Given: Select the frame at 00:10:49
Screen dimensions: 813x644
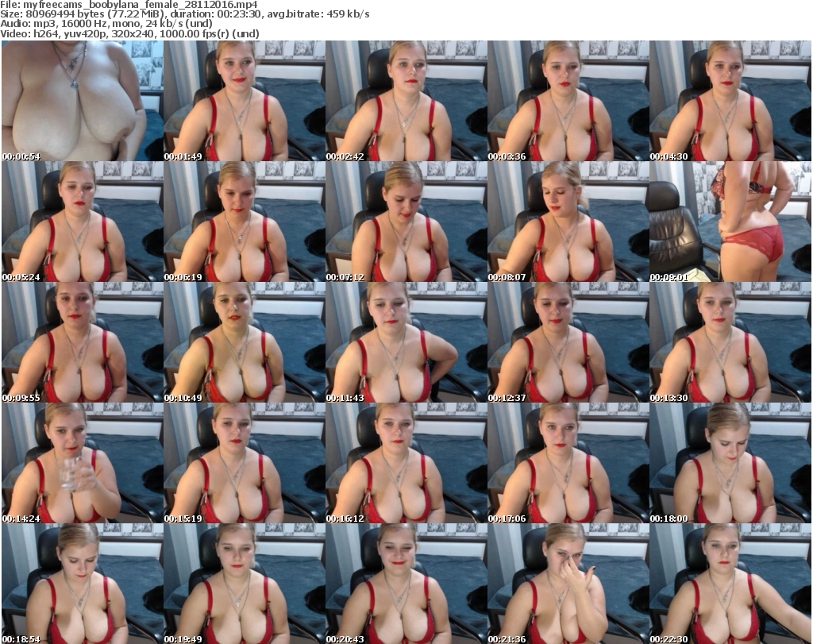Looking at the screenshot, I should [245, 342].
